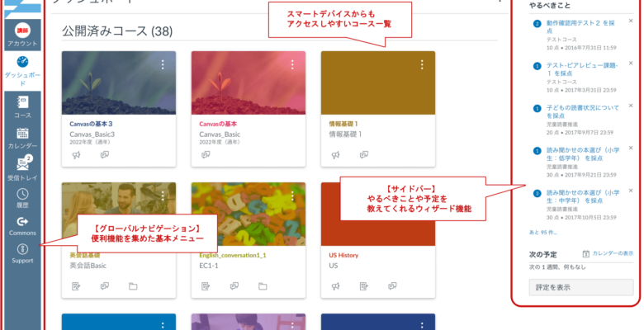Open files folder icon on English_conversation1_1 card
Image resolution: width=644 pixels, height=330 pixels.
coord(263,286)
